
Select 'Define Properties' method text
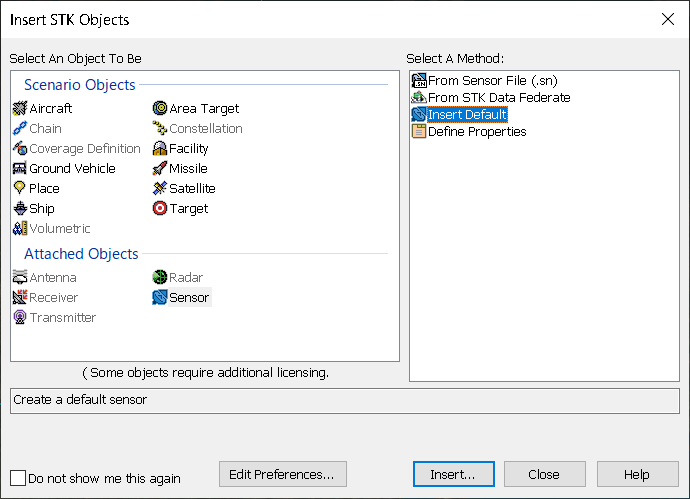[477, 131]
